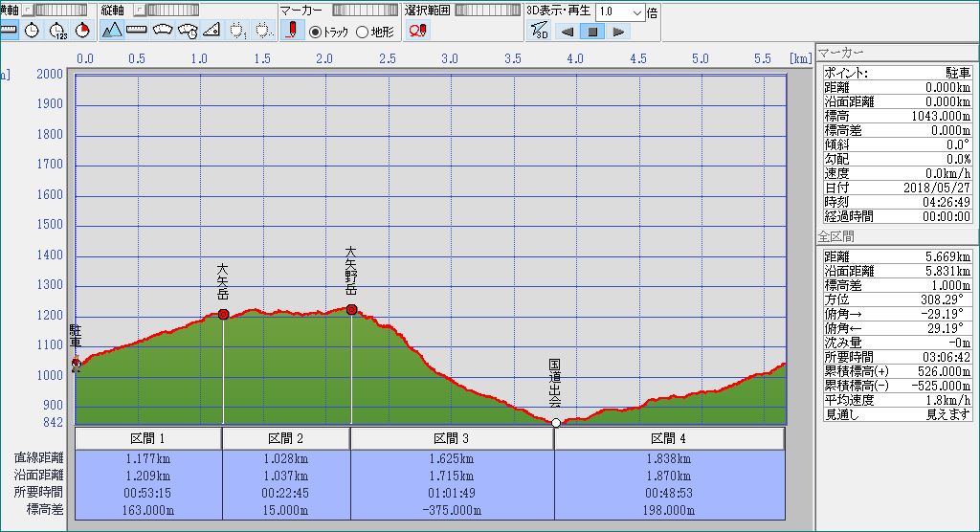This screenshot has width=980, height=532.
Task: Stop 3D playback
Action: 592,32
